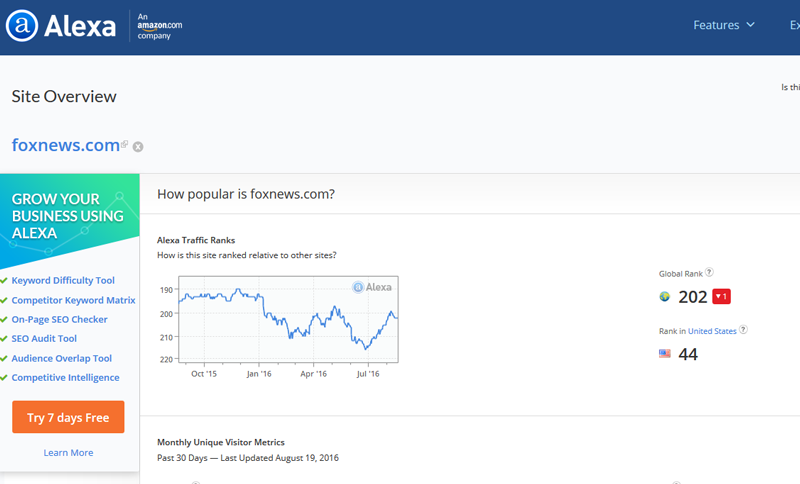The width and height of the screenshot is (800, 484).
Task: Open the foxnews.com site link
Action: tap(65, 145)
